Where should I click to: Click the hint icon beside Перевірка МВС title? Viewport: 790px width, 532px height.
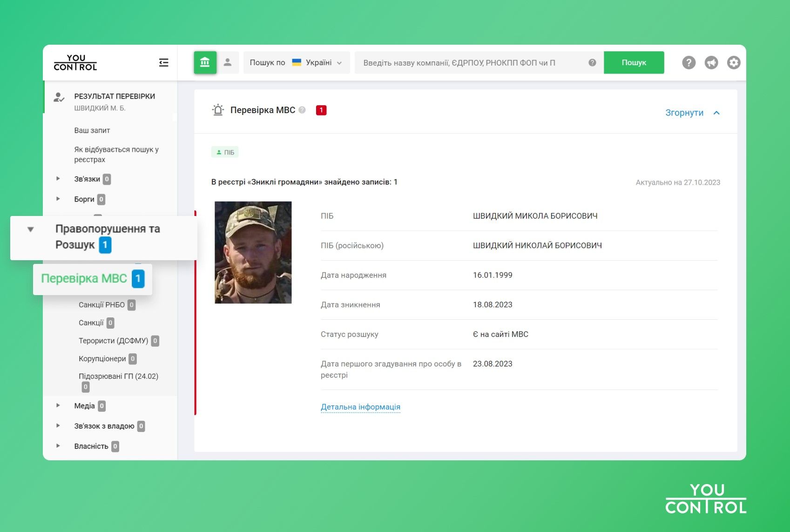[x=302, y=110]
